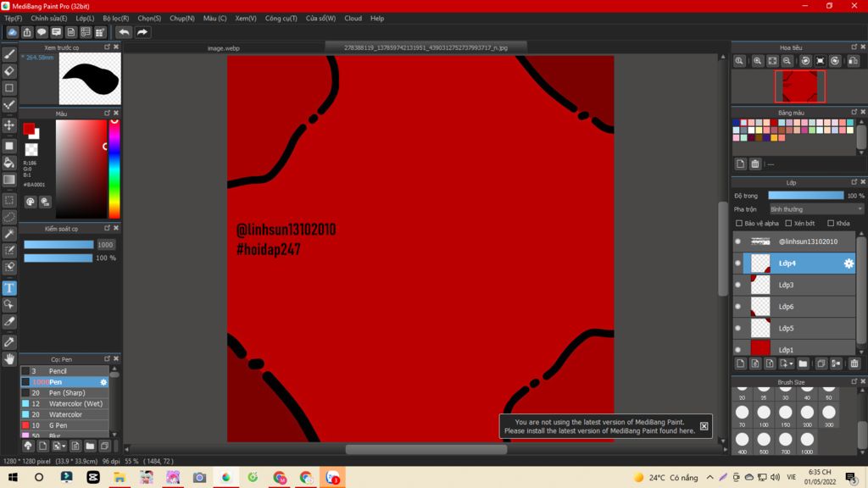Click the Navigator canvas thumbnail

pos(799,86)
